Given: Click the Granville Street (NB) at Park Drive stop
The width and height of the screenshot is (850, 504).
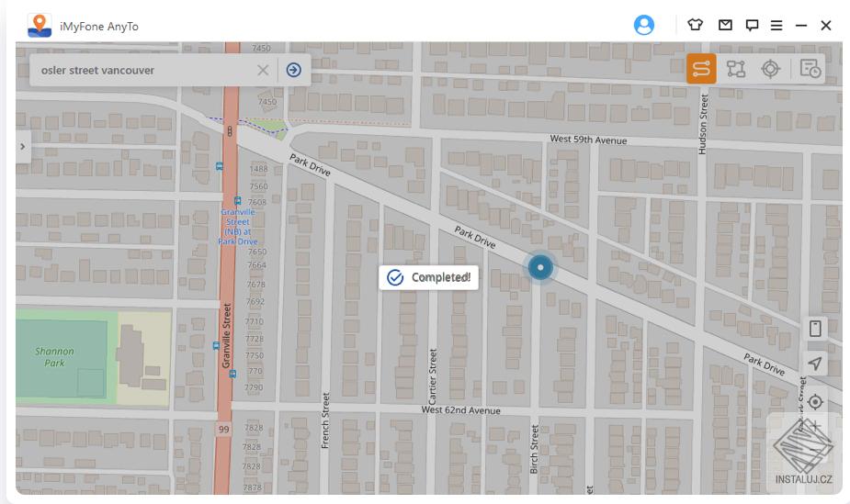Looking at the screenshot, I should (238, 226).
